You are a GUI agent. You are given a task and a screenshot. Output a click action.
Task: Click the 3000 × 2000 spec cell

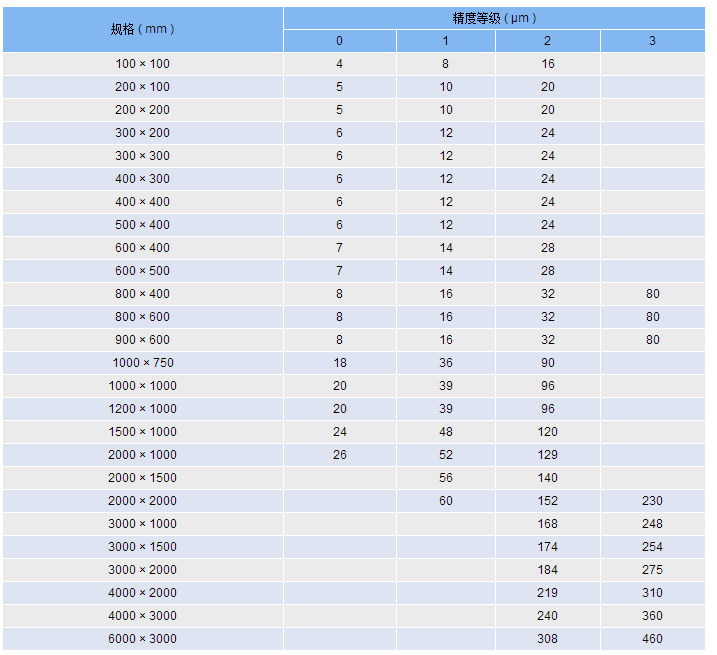pyautogui.click(x=143, y=569)
